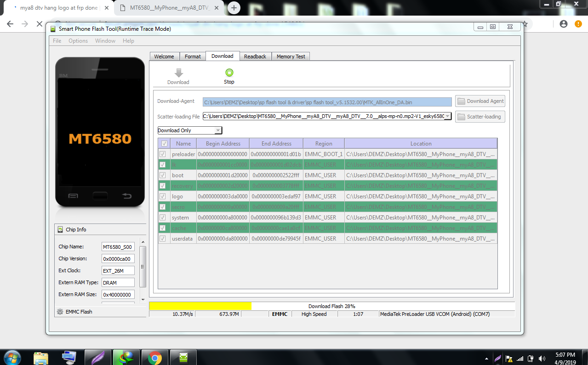Click Chrome orange update alert icon

tap(578, 24)
